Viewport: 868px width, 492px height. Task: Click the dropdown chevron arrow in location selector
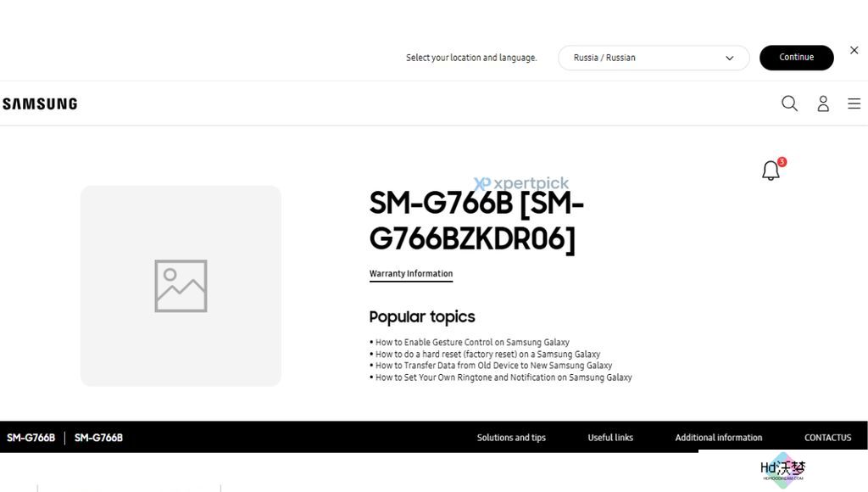[730, 59]
